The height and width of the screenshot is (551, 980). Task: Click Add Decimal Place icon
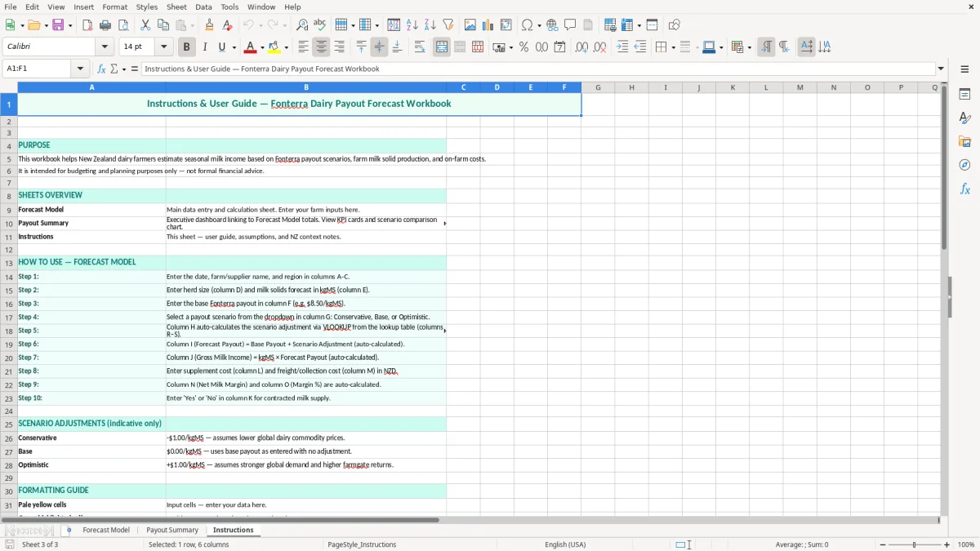pyautogui.click(x=581, y=47)
